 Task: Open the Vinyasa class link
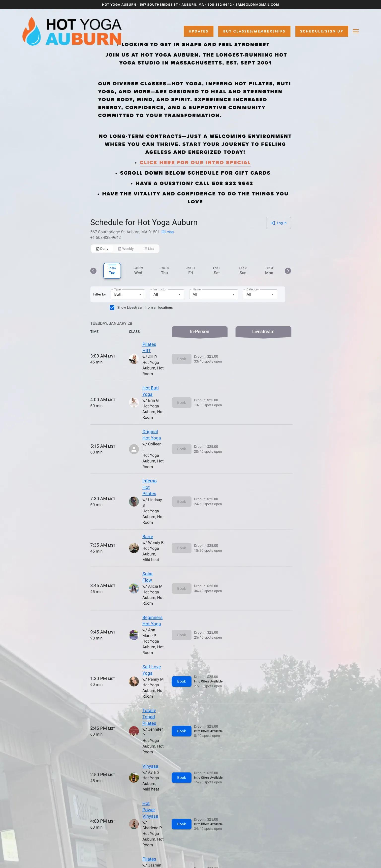click(150, 766)
